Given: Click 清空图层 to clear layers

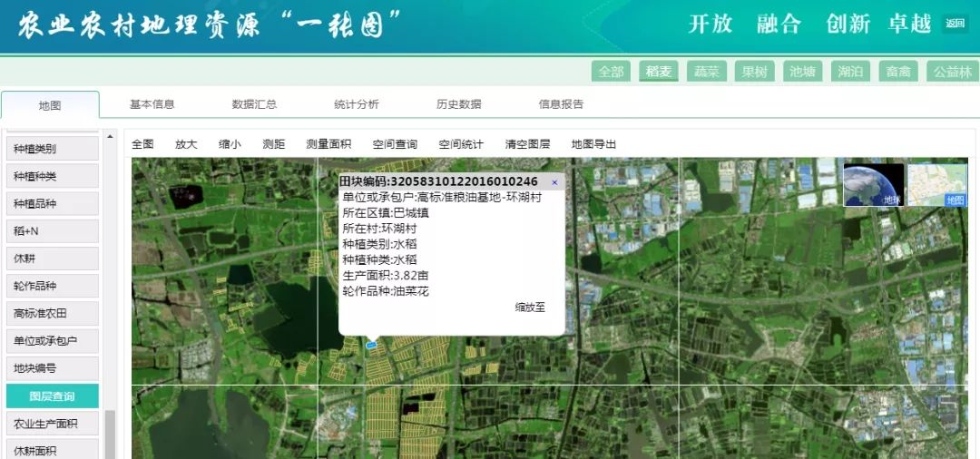Looking at the screenshot, I should point(527,144).
